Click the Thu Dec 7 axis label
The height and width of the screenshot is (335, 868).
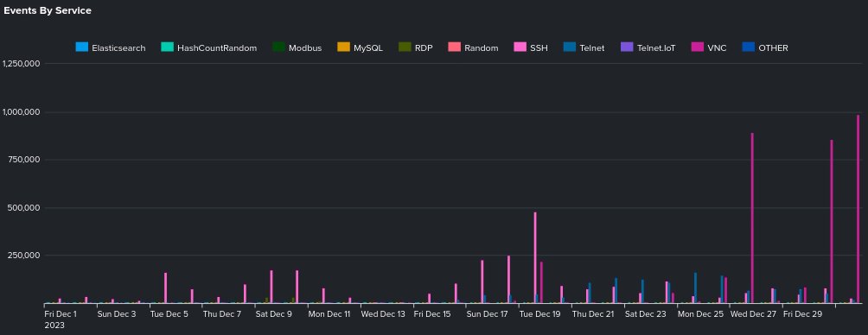222,314
